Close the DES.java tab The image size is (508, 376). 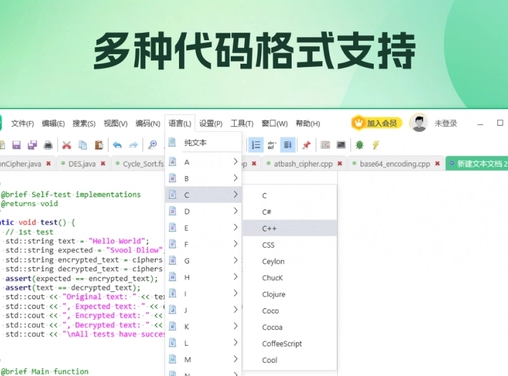(x=103, y=163)
